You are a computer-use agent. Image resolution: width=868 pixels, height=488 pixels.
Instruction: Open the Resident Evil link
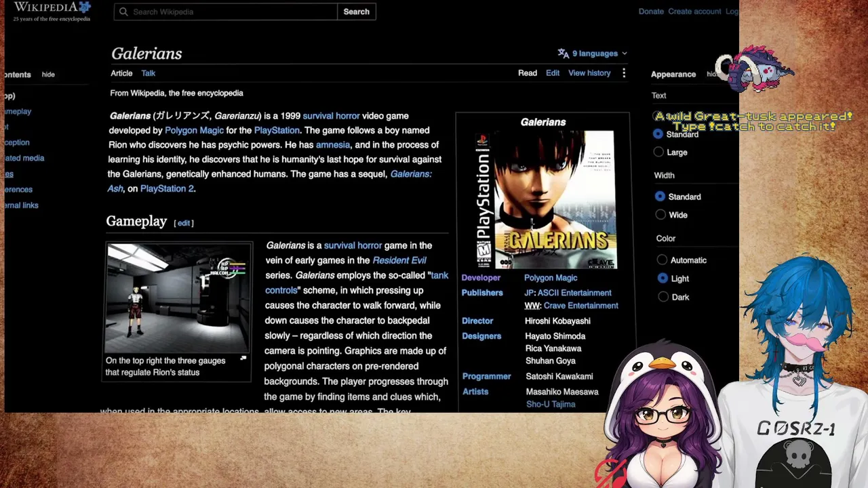(399, 260)
